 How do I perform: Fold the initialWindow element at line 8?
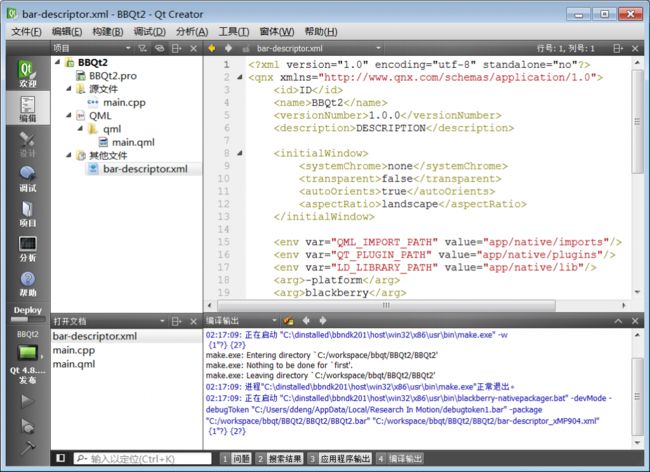(240, 153)
